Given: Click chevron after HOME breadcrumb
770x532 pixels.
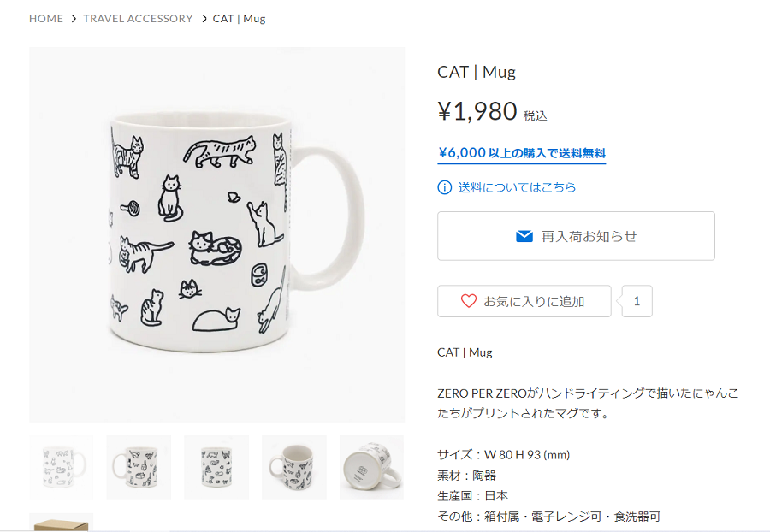Looking at the screenshot, I should 74,19.
